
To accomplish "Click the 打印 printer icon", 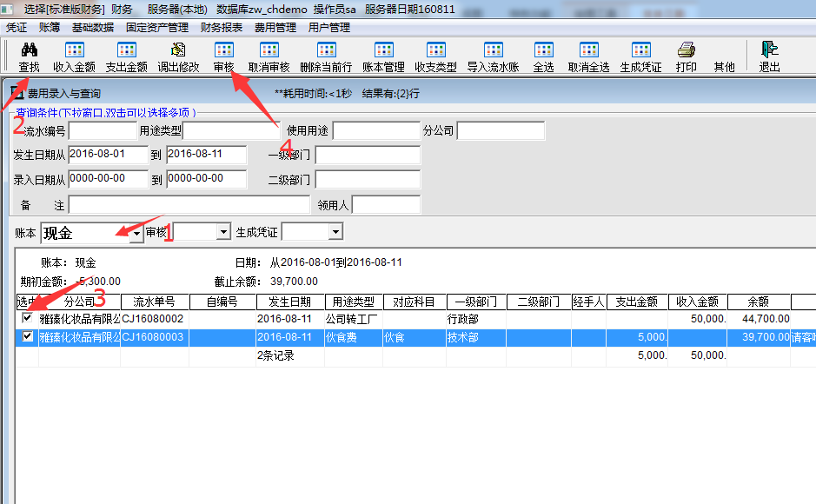I will (686, 56).
